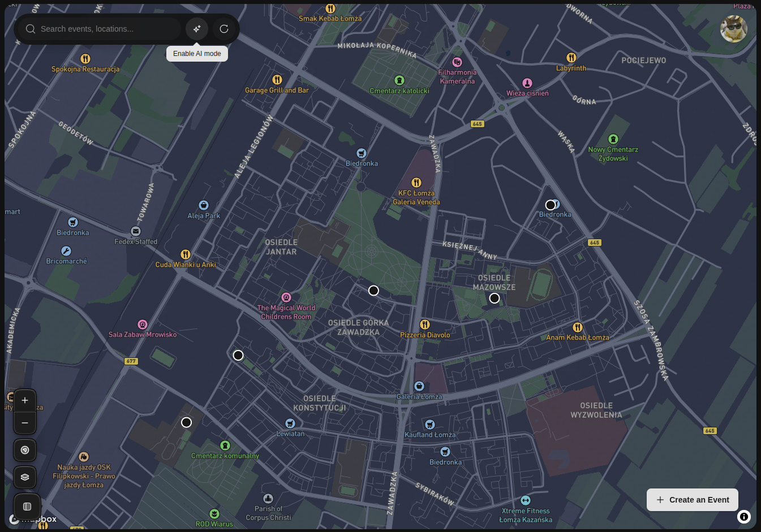Select the event marker near Cmentarz komunalny

pyautogui.click(x=186, y=422)
